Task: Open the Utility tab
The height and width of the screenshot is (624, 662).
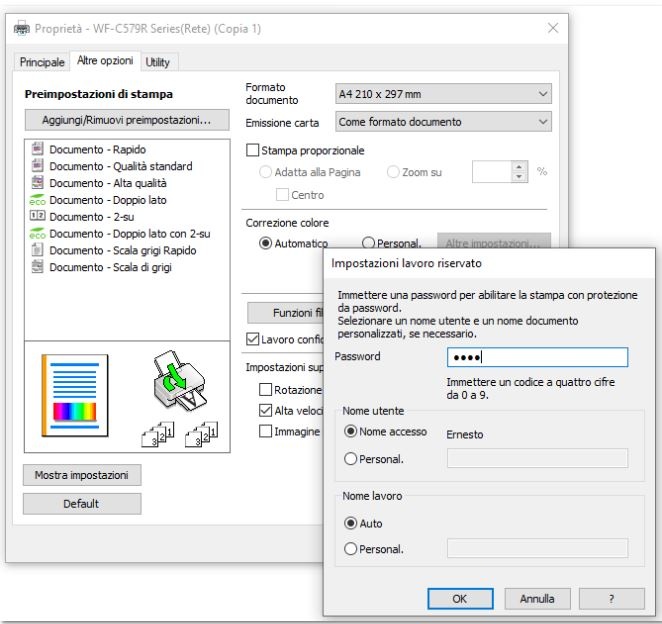Action: 158,62
